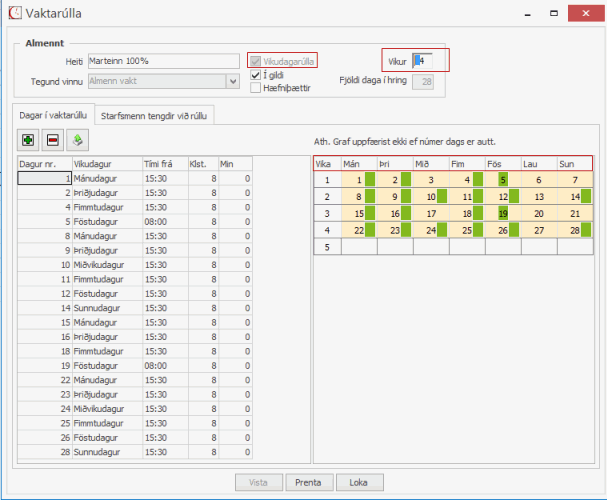Select row for day 12 Föstudagur

[135, 294]
